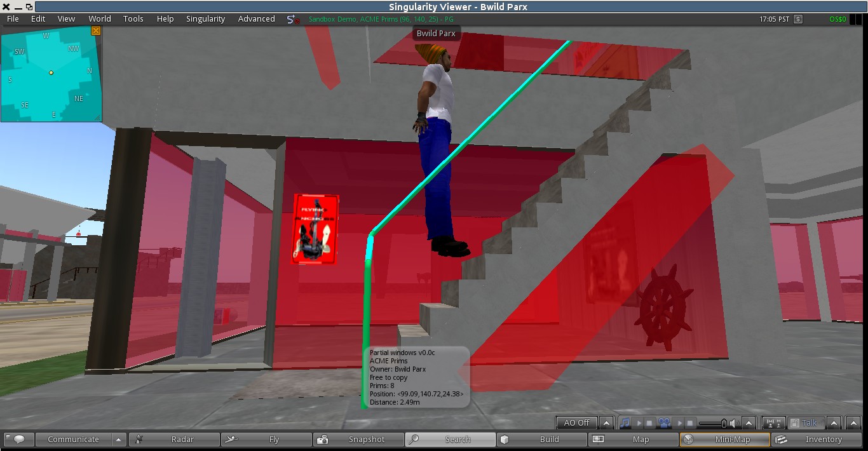Expand the rightmost toolbar up arrow
This screenshot has width=868, height=451.
853,422
